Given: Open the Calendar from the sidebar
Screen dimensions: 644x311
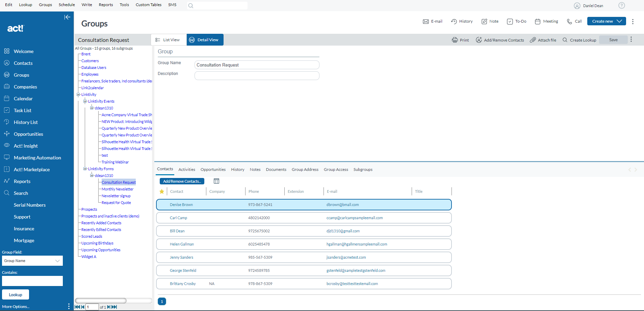Looking at the screenshot, I should coord(23,98).
